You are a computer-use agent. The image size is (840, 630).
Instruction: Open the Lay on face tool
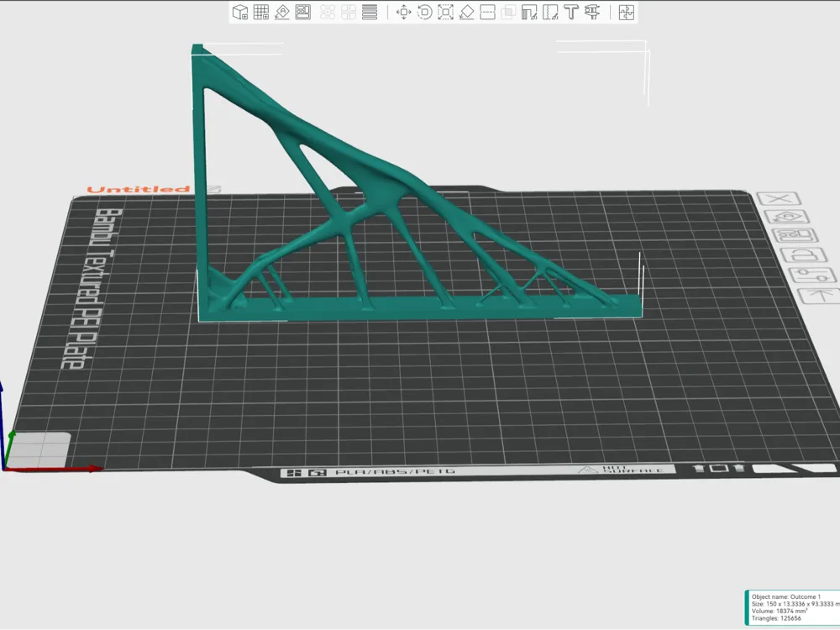coord(466,13)
